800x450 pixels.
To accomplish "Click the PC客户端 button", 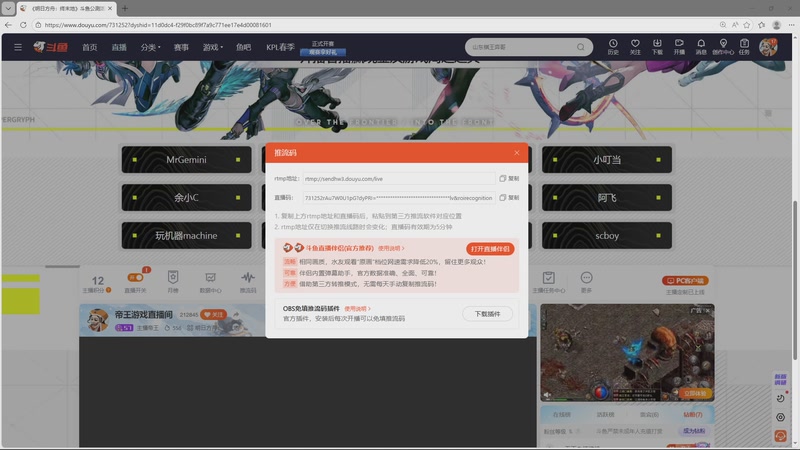I will click(685, 281).
